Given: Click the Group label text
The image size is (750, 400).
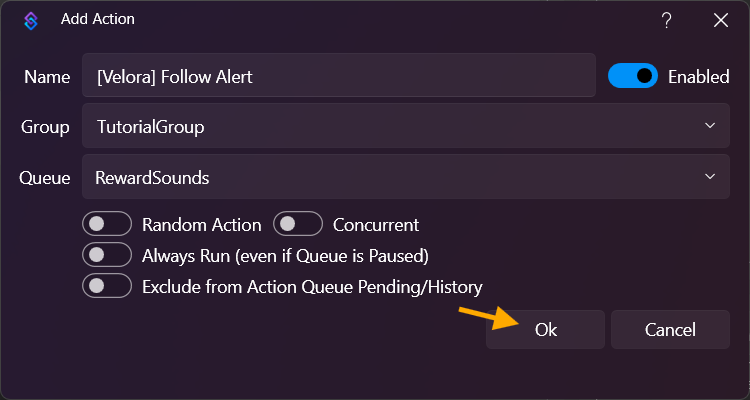Looking at the screenshot, I should click(45, 128).
